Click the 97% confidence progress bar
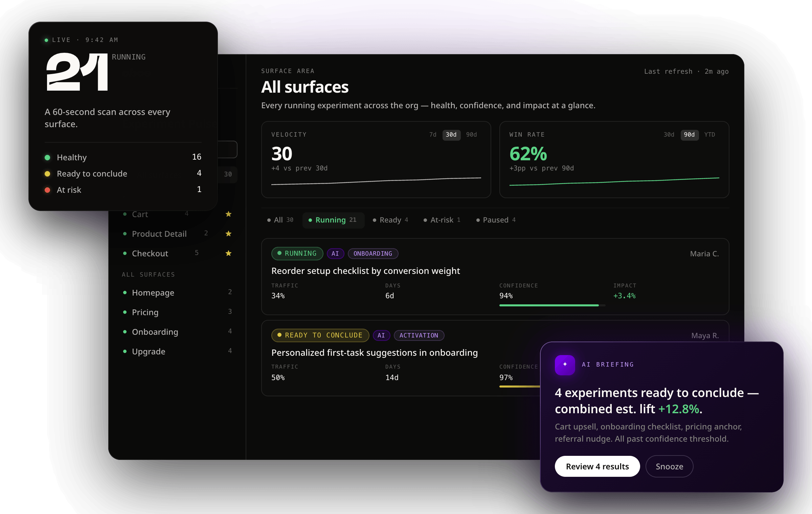The width and height of the screenshot is (812, 514). click(x=520, y=387)
